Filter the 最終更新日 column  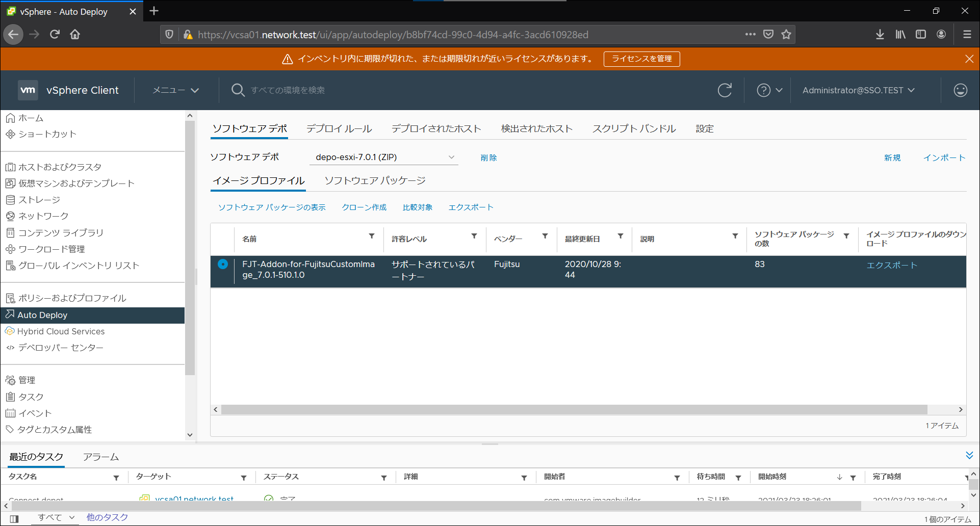point(621,236)
